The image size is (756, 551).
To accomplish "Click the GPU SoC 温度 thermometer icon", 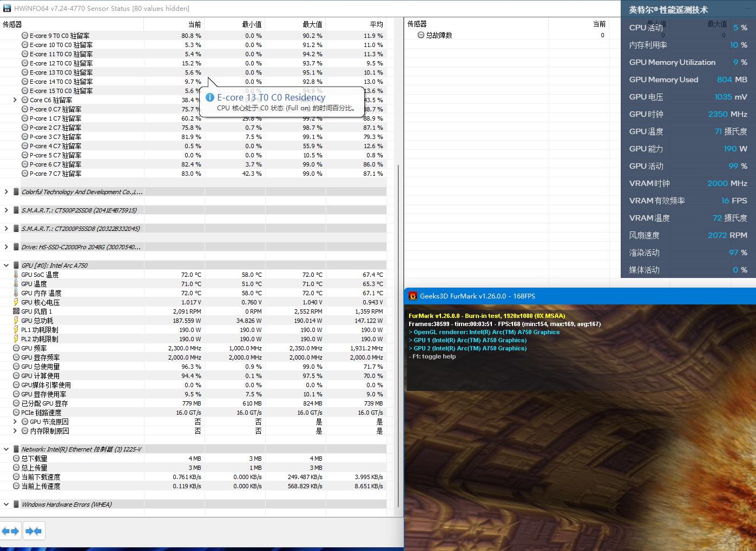I will (x=16, y=275).
